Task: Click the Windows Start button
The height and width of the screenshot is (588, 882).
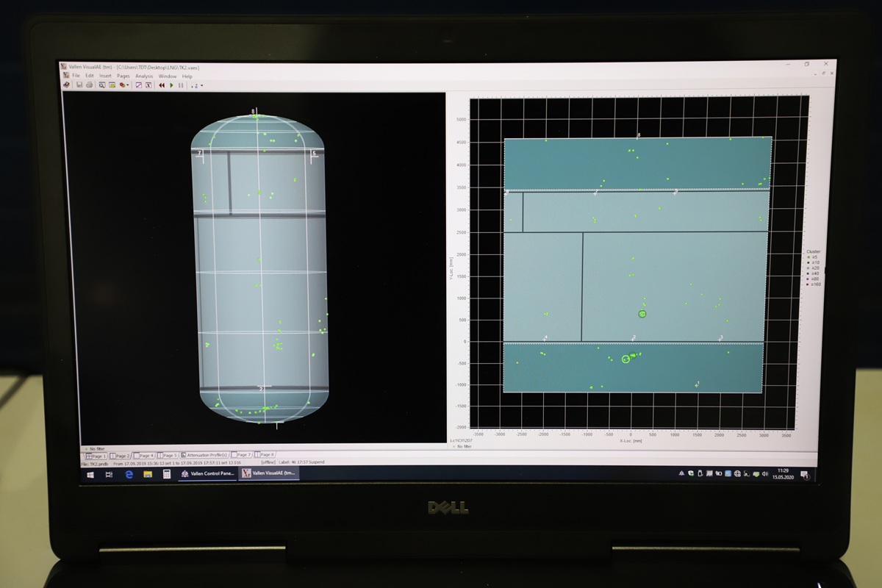Action: (90, 475)
